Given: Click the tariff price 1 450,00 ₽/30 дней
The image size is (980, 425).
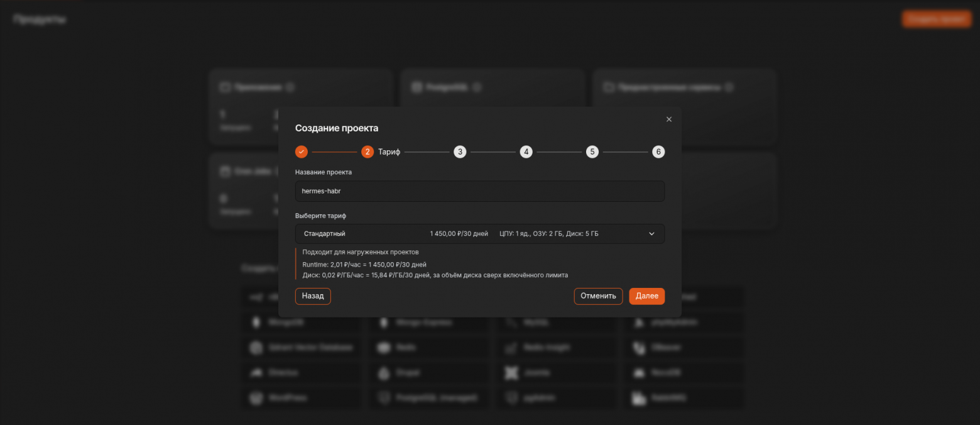Looking at the screenshot, I should click(459, 234).
